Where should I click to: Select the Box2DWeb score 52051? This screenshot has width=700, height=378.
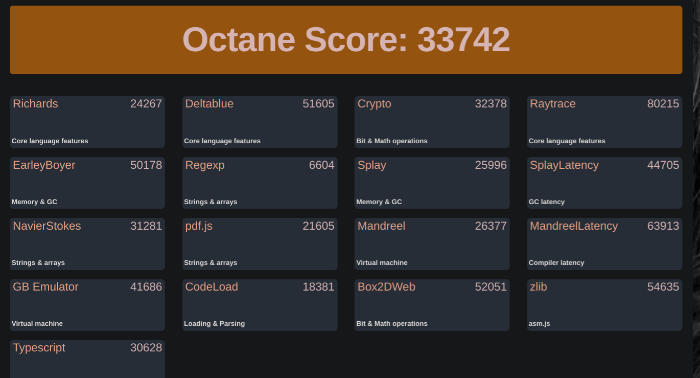[491, 287]
